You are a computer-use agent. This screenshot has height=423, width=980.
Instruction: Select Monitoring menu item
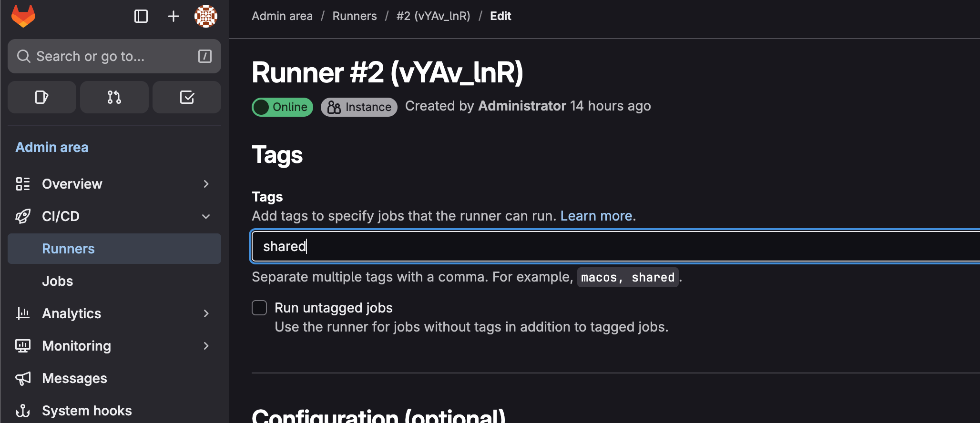click(114, 346)
